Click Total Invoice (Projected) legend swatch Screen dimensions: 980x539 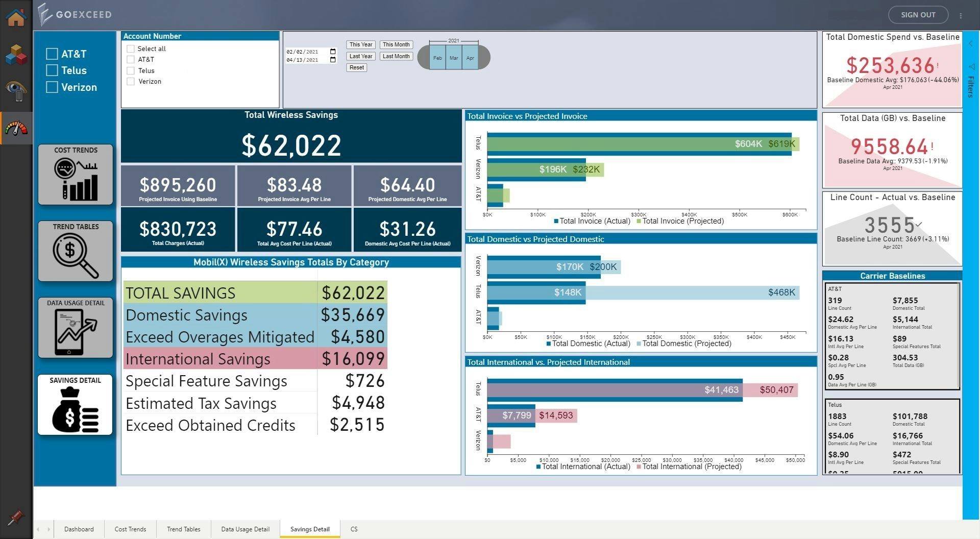639,222
